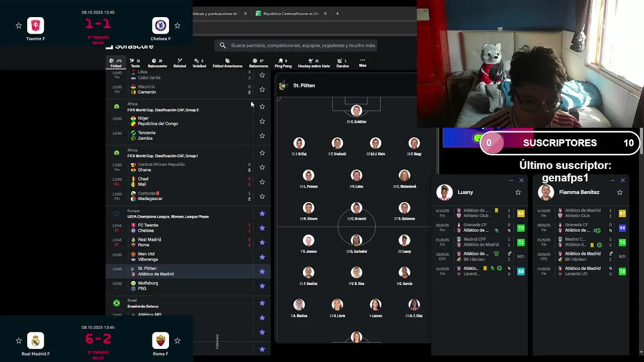Unfavorite the Brasileirão Betano competition
Image resolution: width=644 pixels, height=362 pixels.
click(x=262, y=303)
